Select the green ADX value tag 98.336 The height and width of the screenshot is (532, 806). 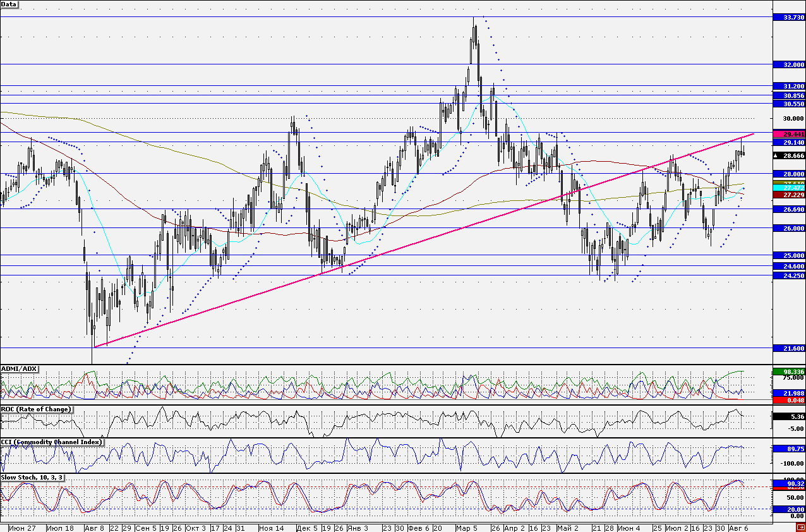click(790, 372)
